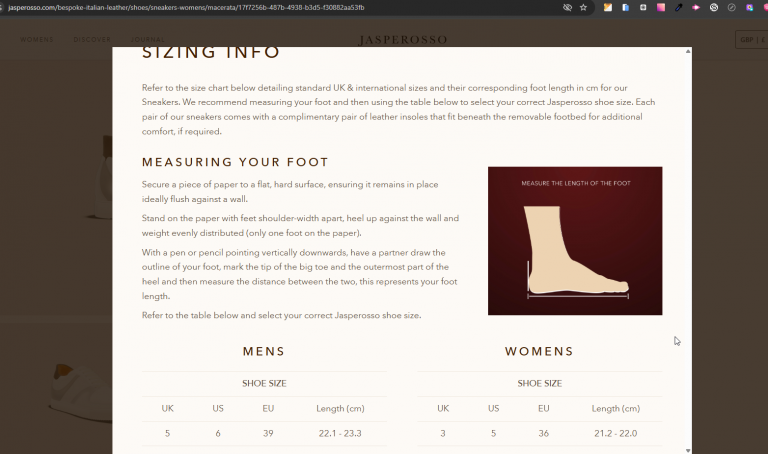Click the UK column header in womens table

(443, 408)
